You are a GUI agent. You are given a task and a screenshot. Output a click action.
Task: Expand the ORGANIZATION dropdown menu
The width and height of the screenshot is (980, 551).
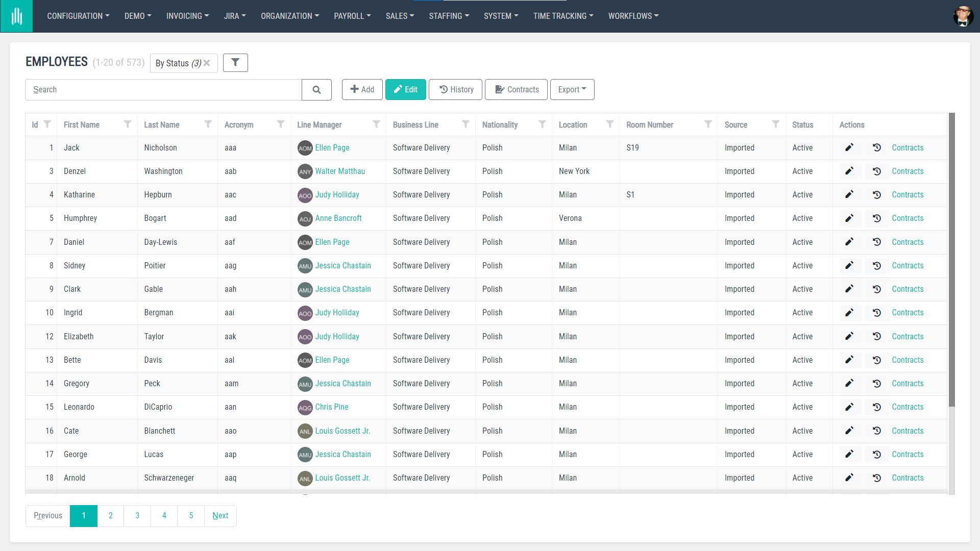pyautogui.click(x=289, y=16)
